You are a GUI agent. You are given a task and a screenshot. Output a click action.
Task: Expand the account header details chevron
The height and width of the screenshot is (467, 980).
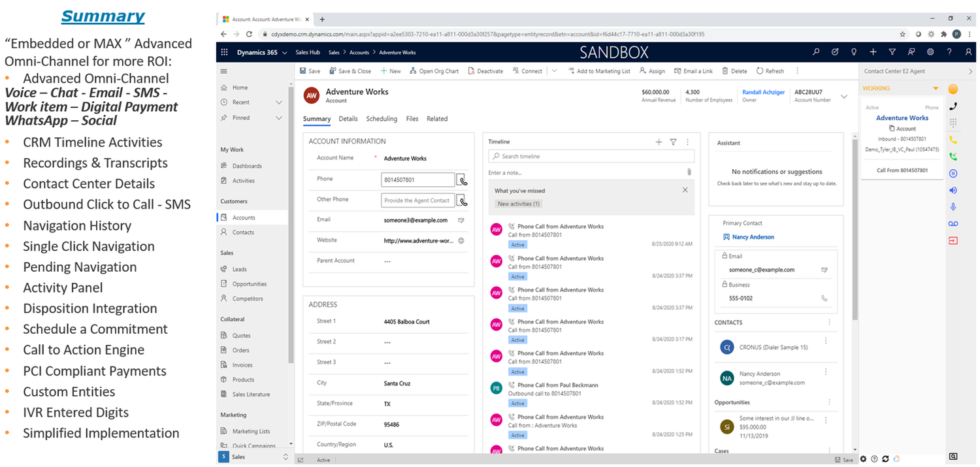[x=843, y=96]
